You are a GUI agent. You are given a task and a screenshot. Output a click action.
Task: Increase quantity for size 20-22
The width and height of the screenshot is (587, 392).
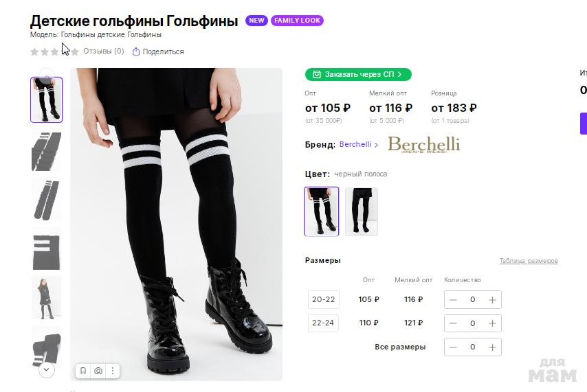[492, 300]
